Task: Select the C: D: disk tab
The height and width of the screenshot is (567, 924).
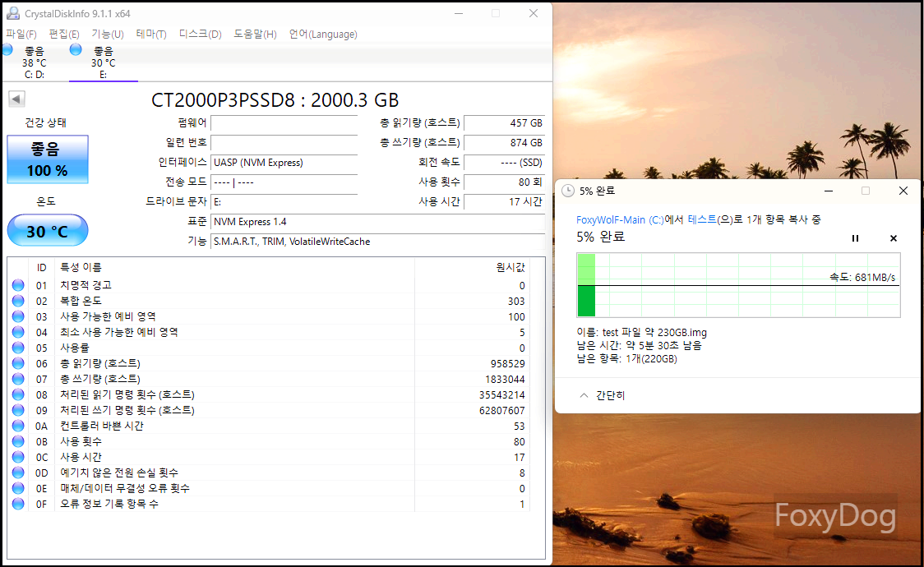Action: coord(35,62)
